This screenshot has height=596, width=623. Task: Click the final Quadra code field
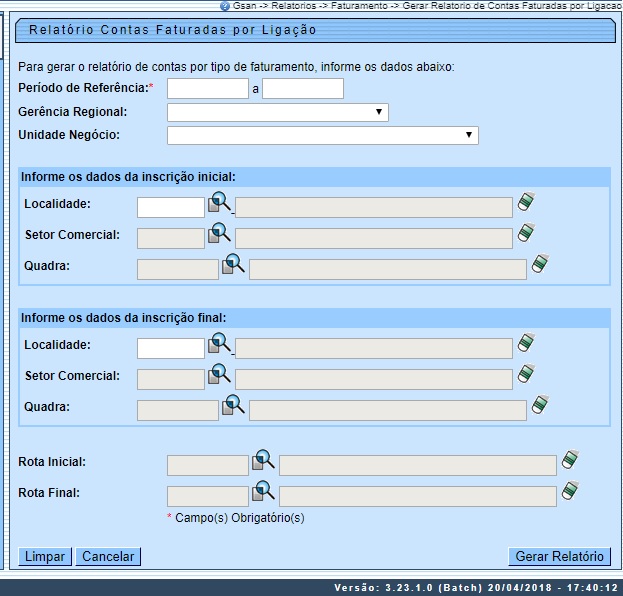point(178,410)
